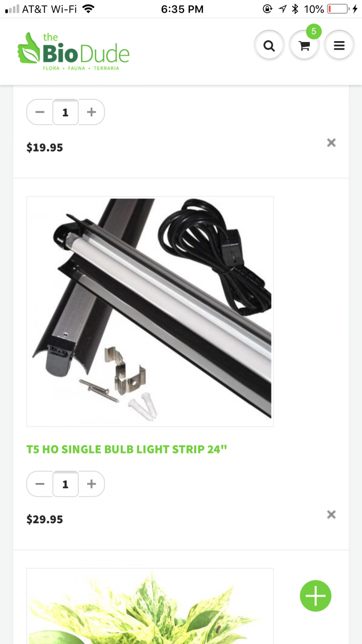The width and height of the screenshot is (362, 644).
Task: Remove the T5 HO light strip item
Action: [x=331, y=514]
